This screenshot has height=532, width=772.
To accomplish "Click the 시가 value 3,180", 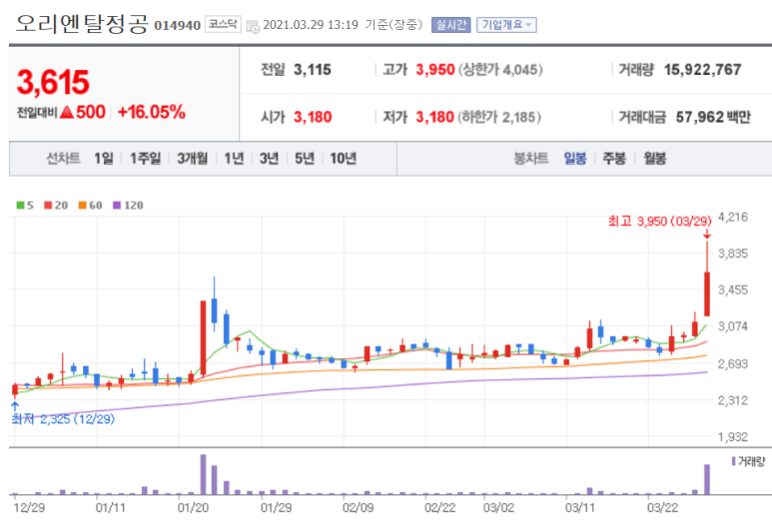I will pyautogui.click(x=313, y=117).
